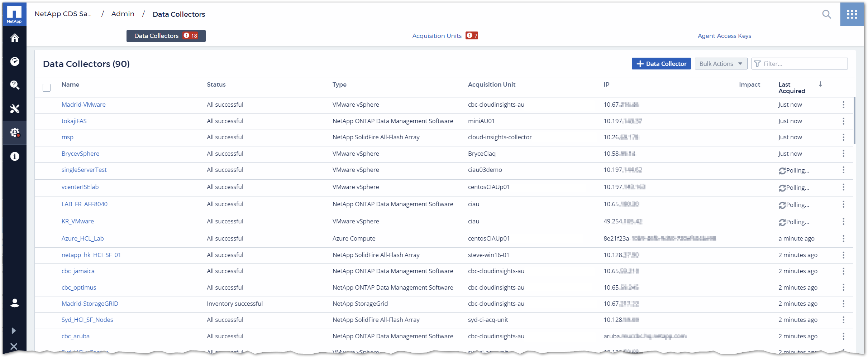Select the header checkbox to select all rows

47,87
